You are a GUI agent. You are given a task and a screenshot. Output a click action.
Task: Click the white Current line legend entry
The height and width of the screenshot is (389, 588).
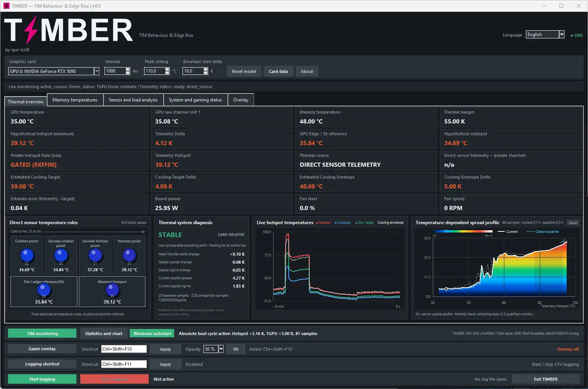[508, 231]
